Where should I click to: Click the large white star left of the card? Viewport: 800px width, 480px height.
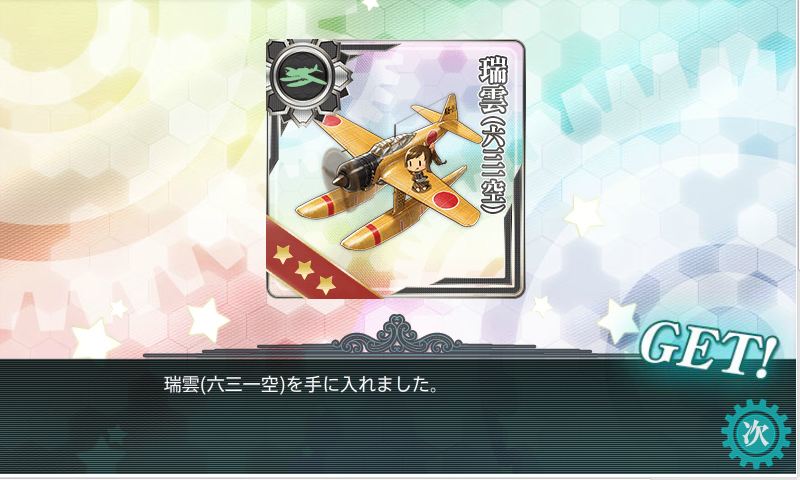[x=208, y=320]
